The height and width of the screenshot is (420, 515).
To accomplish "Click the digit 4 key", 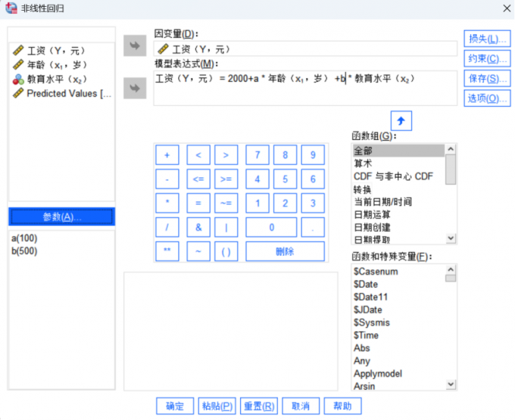I will pyautogui.click(x=257, y=179).
